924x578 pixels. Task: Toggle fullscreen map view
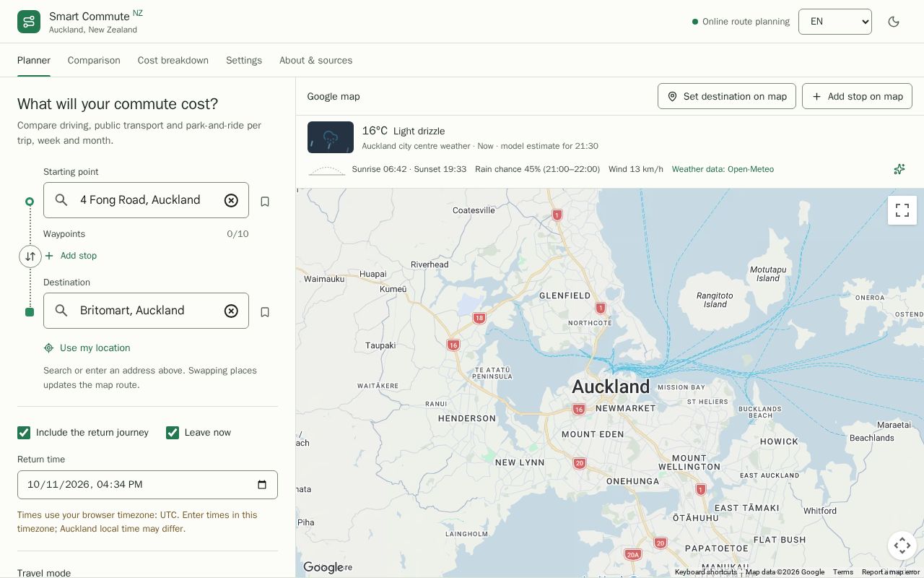point(902,210)
